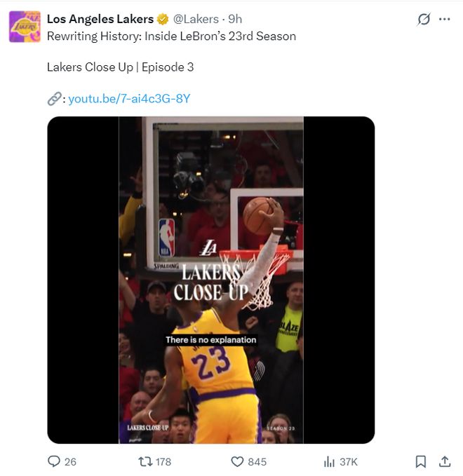Bookmark this Lakers post
Viewport: 463px width, 476px height.
420,461
